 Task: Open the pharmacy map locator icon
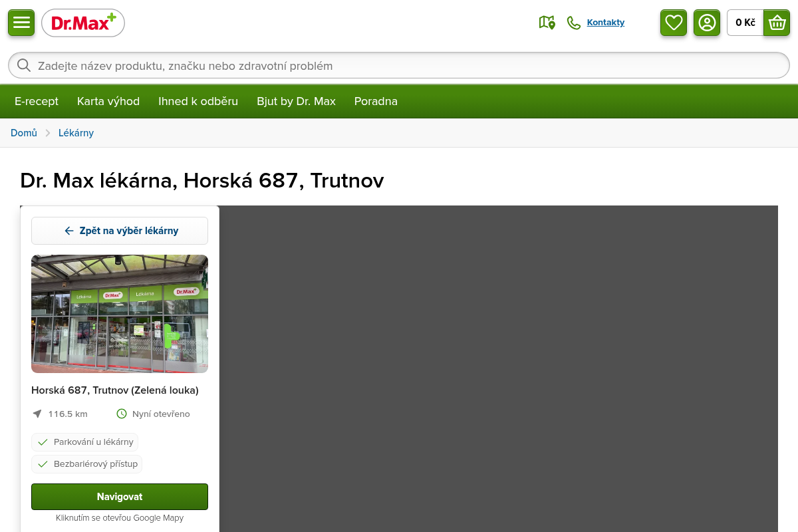point(547,23)
